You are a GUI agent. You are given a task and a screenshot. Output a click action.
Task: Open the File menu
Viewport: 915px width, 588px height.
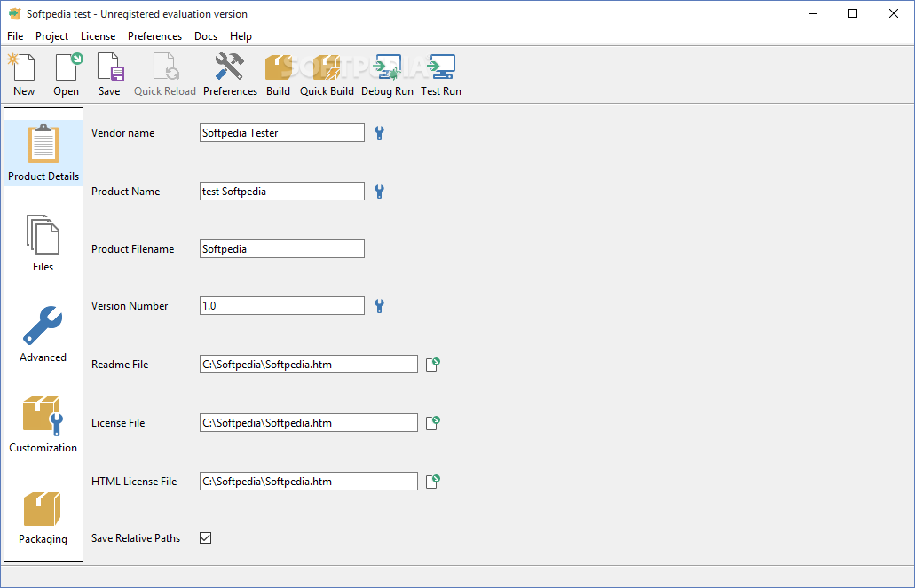click(x=15, y=36)
